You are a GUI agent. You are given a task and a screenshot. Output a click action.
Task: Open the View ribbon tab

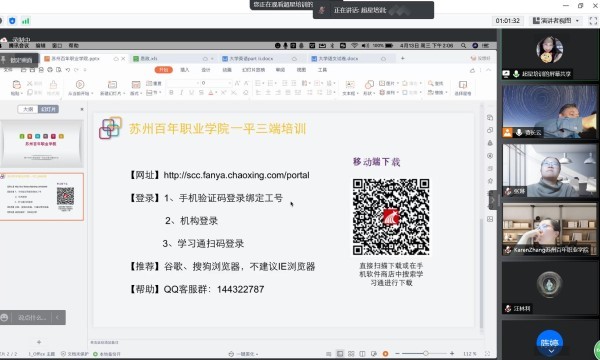(x=301, y=70)
